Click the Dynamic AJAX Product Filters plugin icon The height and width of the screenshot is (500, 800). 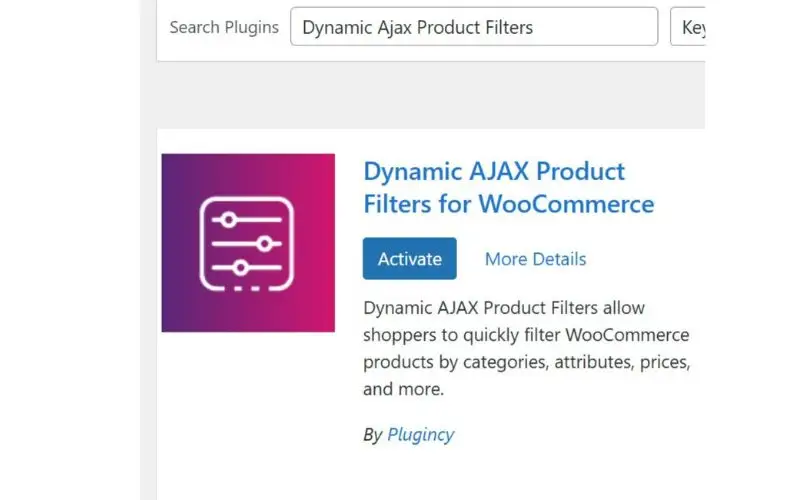(248, 243)
